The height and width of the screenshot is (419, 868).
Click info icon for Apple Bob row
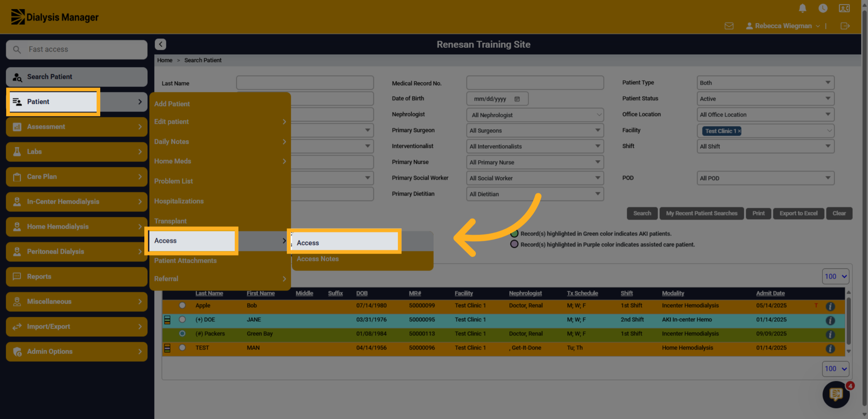tap(830, 307)
